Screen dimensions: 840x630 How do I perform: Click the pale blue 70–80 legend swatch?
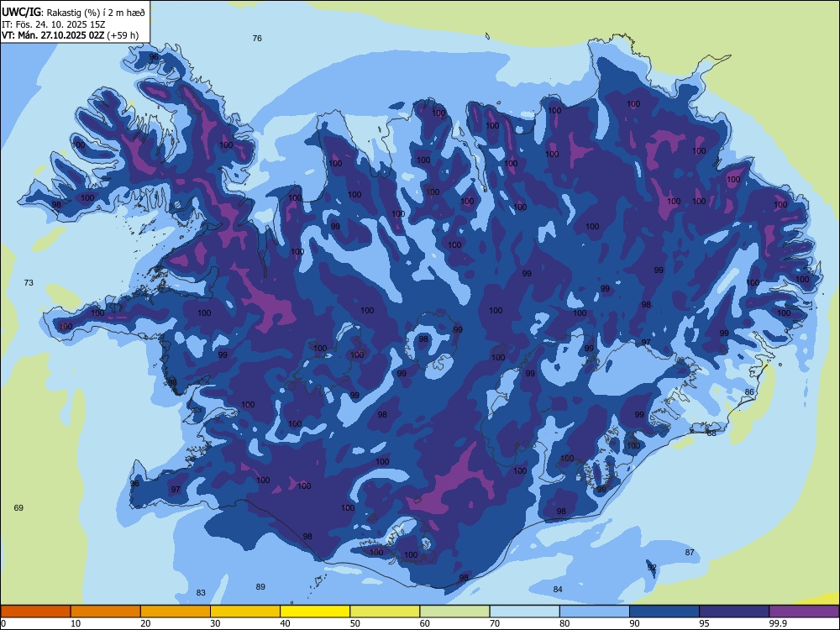coord(524,612)
